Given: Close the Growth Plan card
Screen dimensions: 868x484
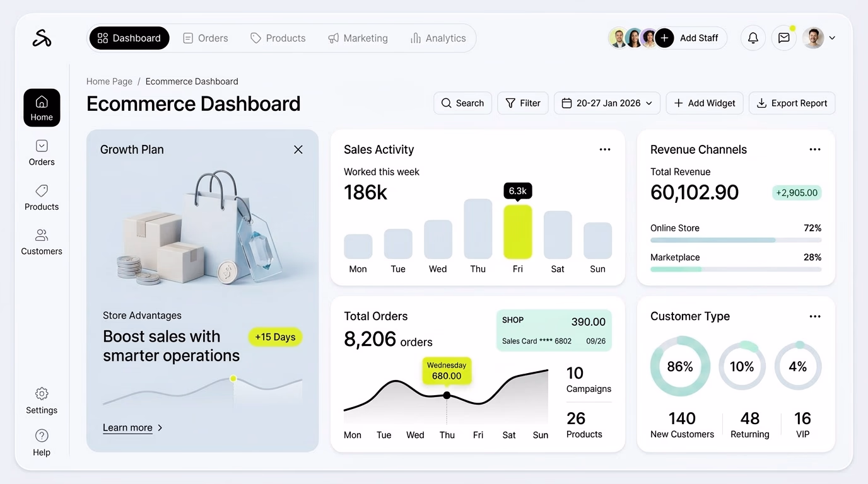Looking at the screenshot, I should pyautogui.click(x=298, y=149).
